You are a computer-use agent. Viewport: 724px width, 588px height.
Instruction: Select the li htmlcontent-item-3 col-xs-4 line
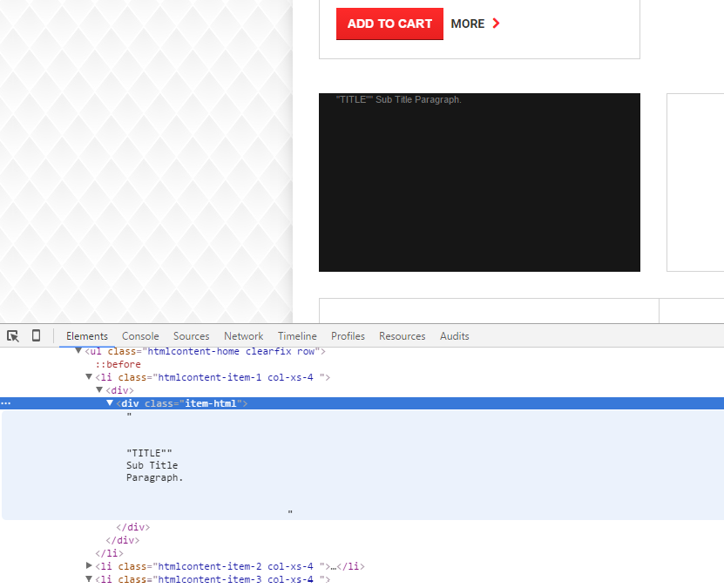click(x=213, y=579)
